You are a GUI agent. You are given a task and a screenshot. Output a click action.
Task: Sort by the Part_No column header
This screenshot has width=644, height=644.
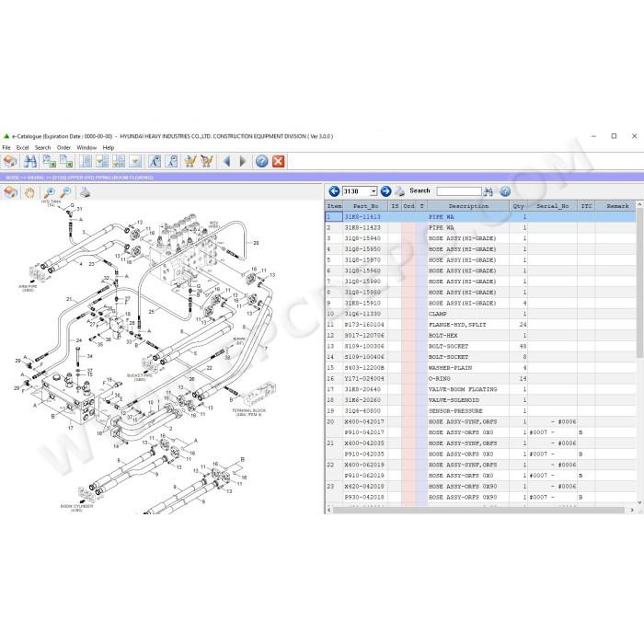tap(365, 206)
